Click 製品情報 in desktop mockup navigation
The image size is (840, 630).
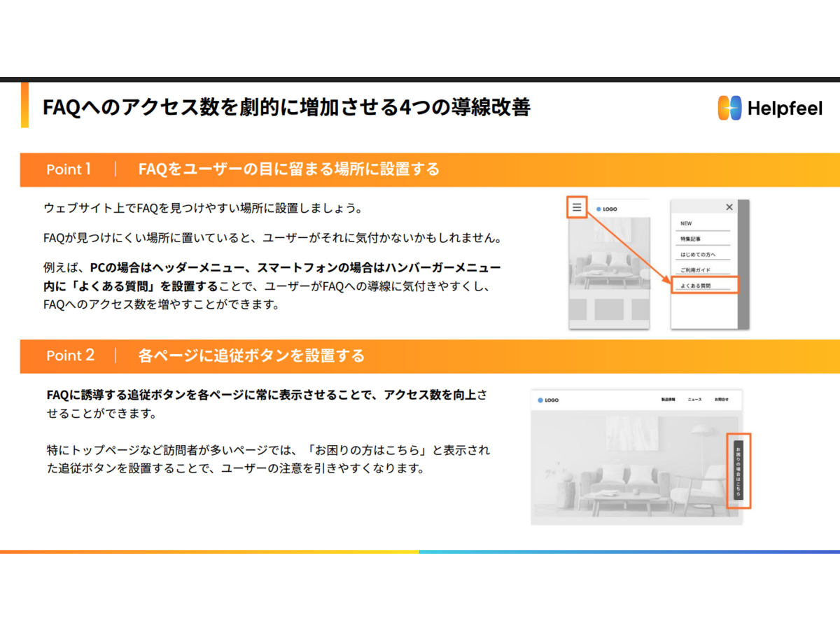tap(670, 400)
